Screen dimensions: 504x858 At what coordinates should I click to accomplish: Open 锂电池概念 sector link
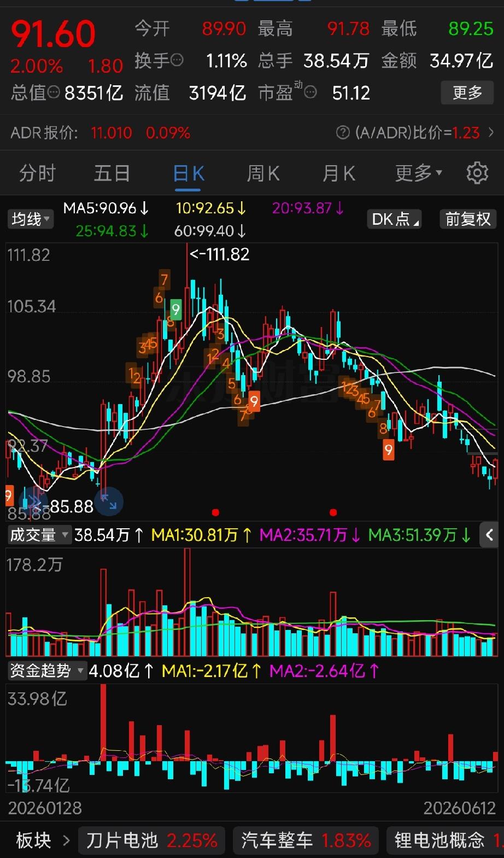coord(446,840)
